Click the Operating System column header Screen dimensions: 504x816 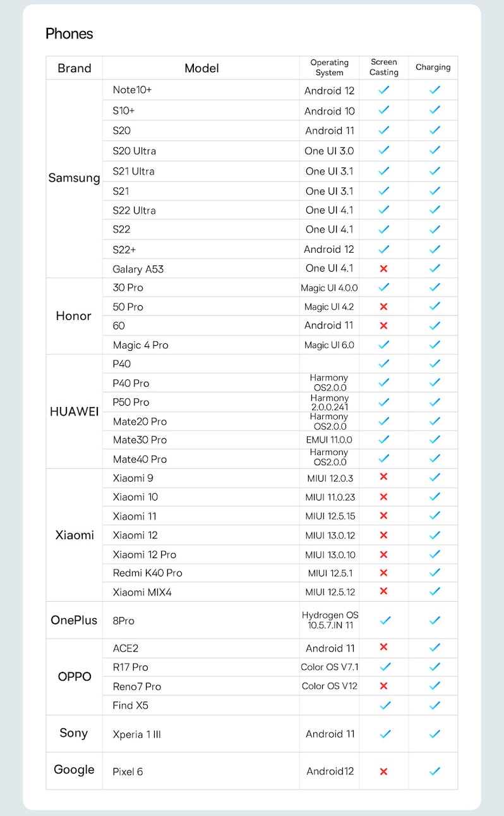pyautogui.click(x=329, y=68)
